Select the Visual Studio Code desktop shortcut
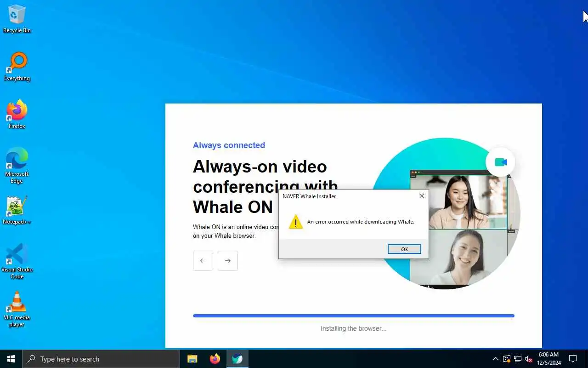Viewport: 588px width, 368px height. coord(17,261)
